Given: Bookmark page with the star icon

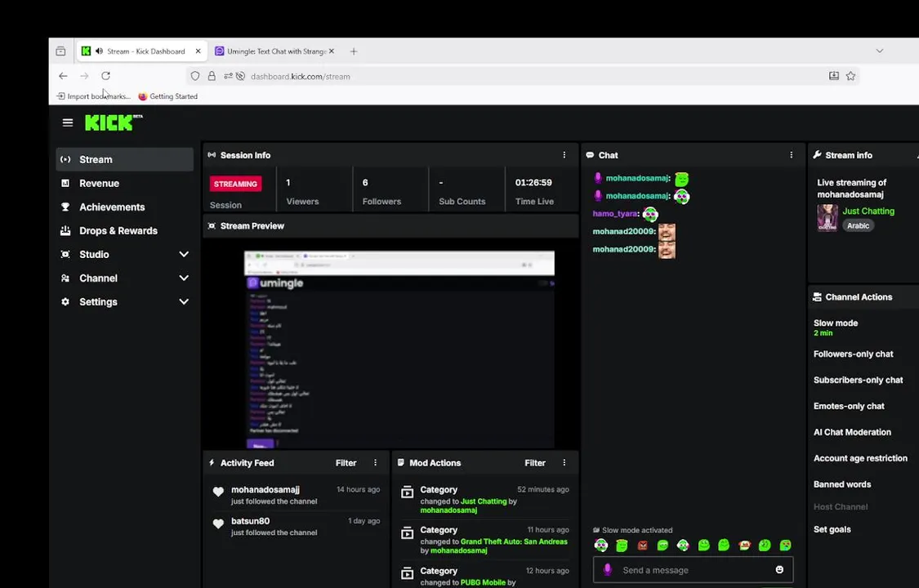Looking at the screenshot, I should point(850,76).
